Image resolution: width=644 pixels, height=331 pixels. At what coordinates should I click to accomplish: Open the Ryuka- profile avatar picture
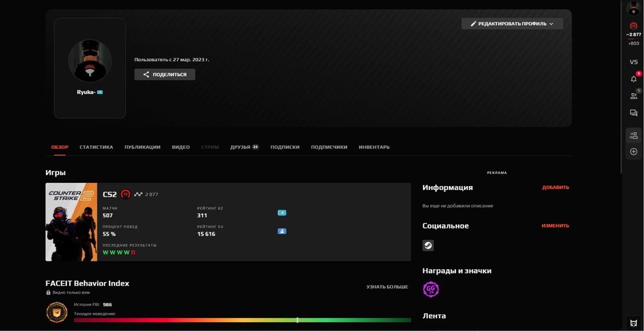click(90, 61)
